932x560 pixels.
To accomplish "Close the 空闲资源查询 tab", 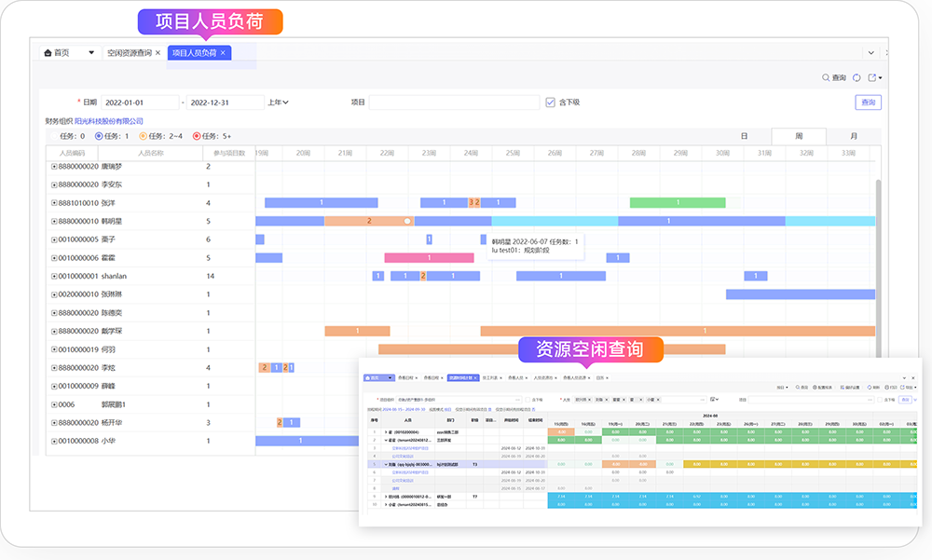I will coord(158,53).
